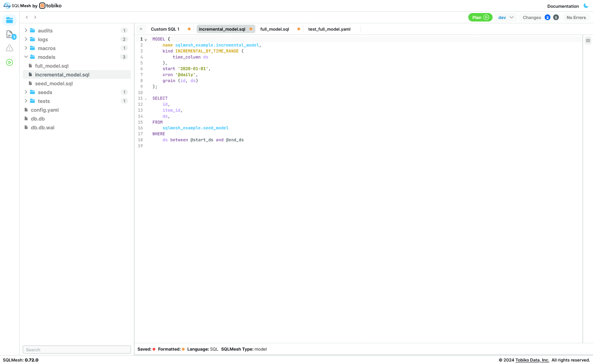Viewport: 593px width, 364px height.
Task: Open the dev environment dropdown
Action: pyautogui.click(x=506, y=17)
